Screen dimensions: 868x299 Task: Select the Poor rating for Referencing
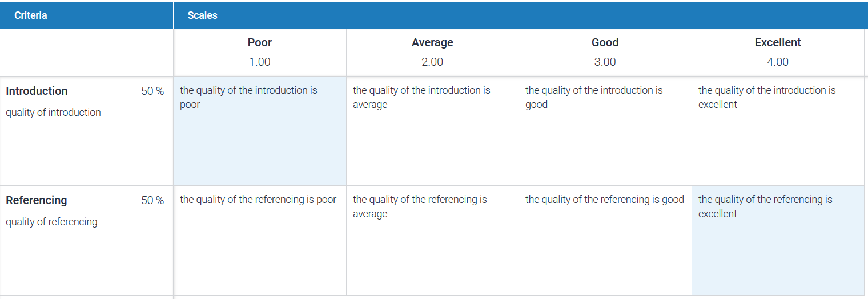tap(260, 240)
